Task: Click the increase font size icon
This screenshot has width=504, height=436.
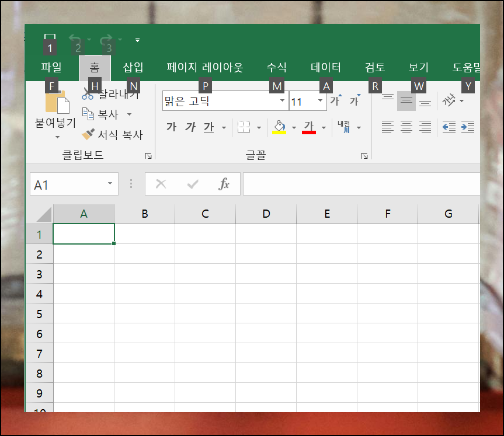Action: click(x=336, y=100)
